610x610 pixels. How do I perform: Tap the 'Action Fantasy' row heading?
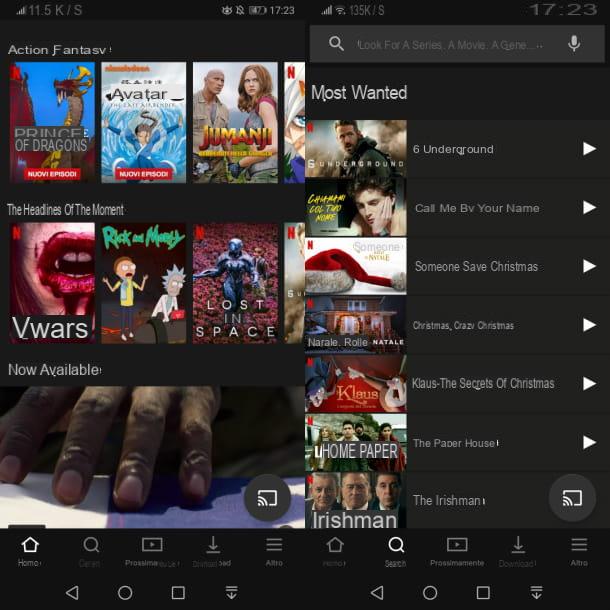click(57, 50)
